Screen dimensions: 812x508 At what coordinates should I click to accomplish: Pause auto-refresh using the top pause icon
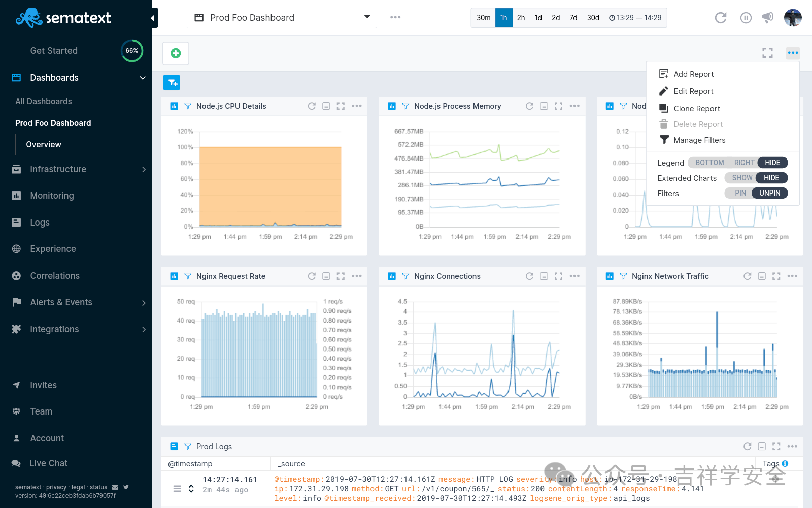click(x=746, y=18)
